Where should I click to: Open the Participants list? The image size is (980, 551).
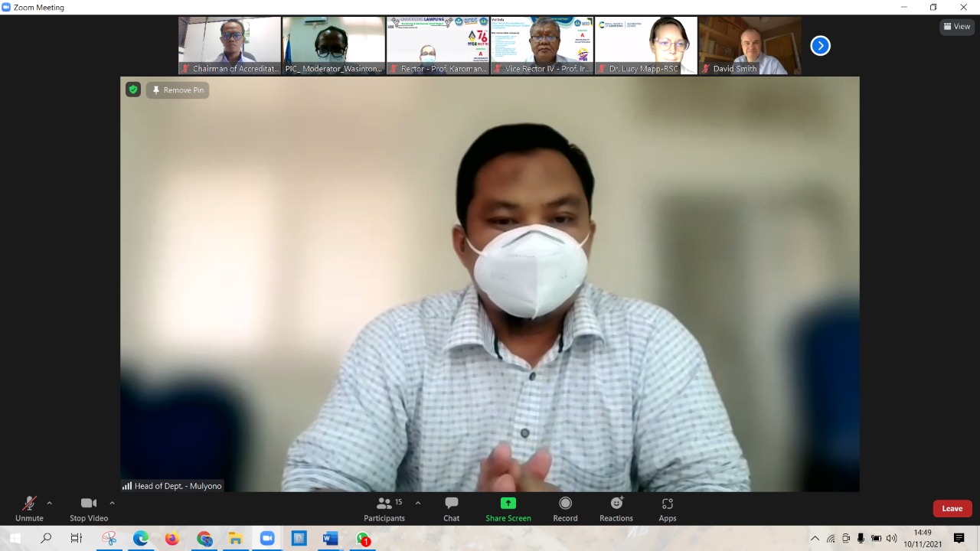[x=384, y=509]
